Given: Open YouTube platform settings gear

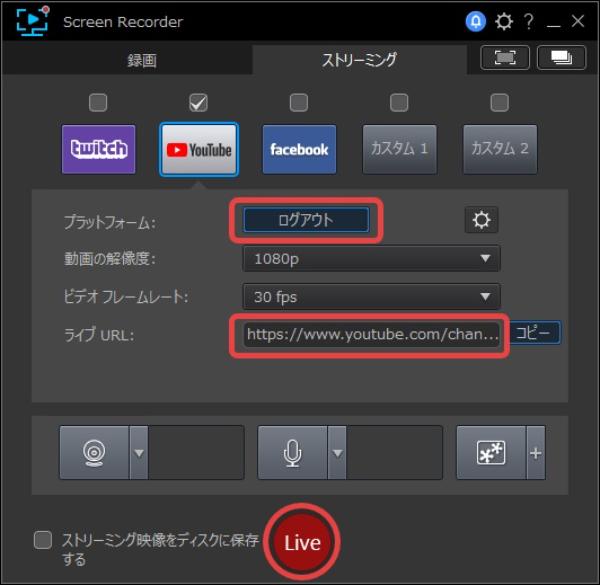Looking at the screenshot, I should pyautogui.click(x=481, y=220).
